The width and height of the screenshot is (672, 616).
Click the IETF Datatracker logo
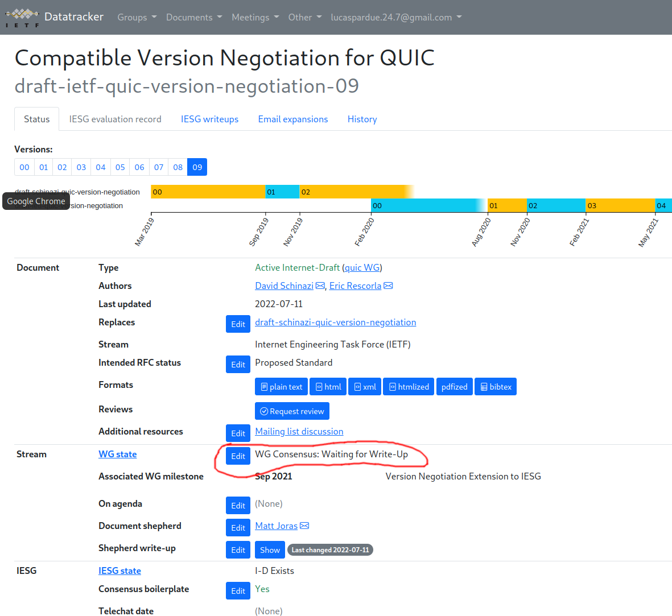tap(22, 18)
